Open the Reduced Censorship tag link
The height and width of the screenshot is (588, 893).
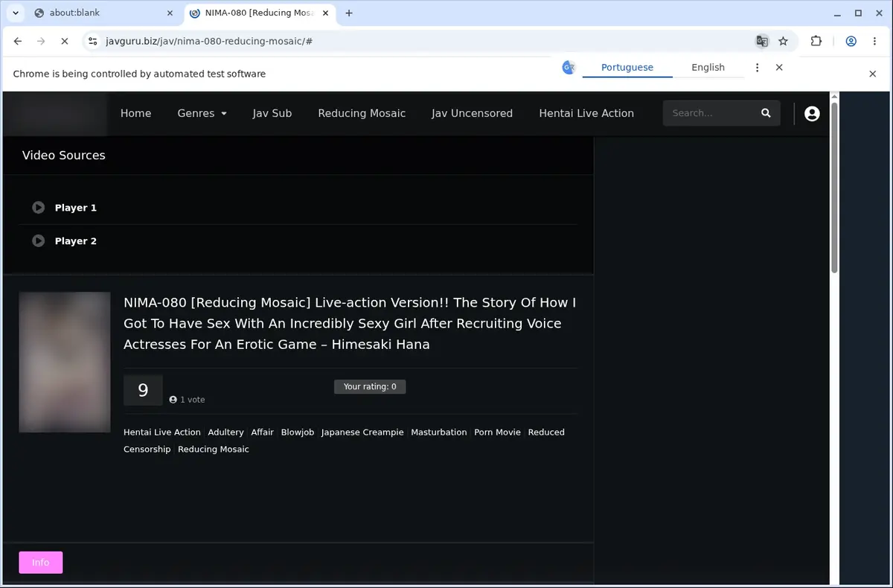coord(344,441)
